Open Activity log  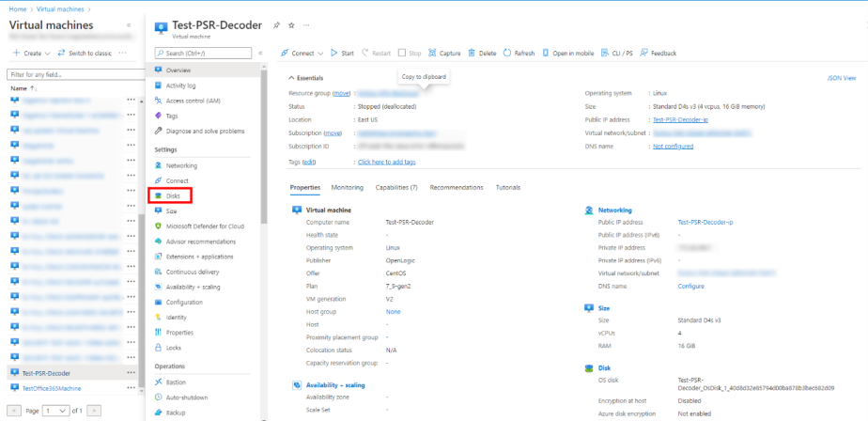pos(180,86)
